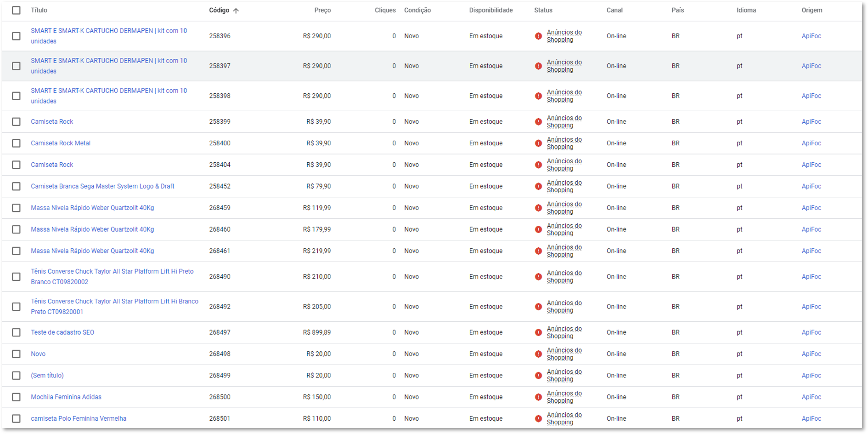Screen dimensions: 868x434
Task: Click the Disponibilidade column header
Action: point(491,10)
